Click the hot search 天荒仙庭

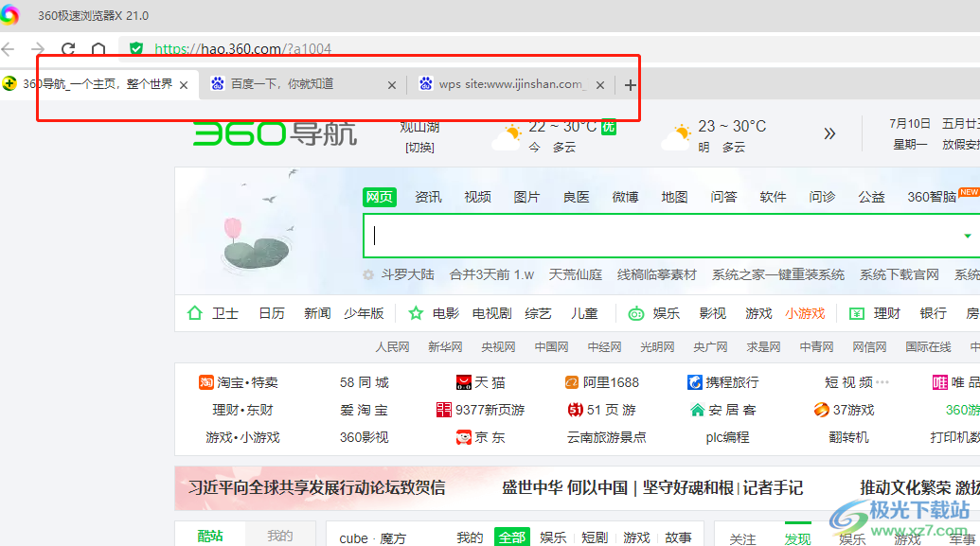pyautogui.click(x=575, y=274)
